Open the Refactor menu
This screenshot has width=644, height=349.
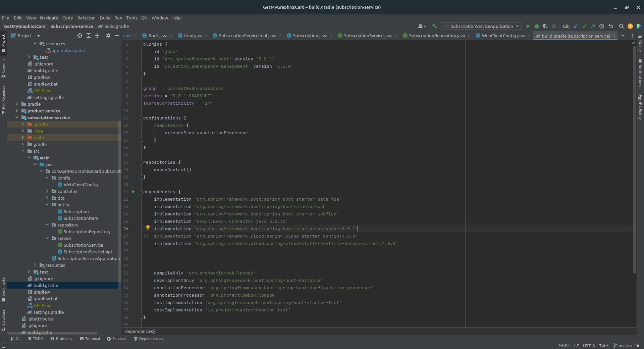click(86, 18)
